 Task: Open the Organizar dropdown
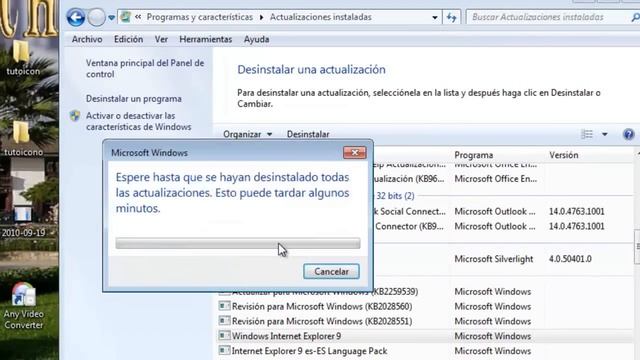pos(247,134)
